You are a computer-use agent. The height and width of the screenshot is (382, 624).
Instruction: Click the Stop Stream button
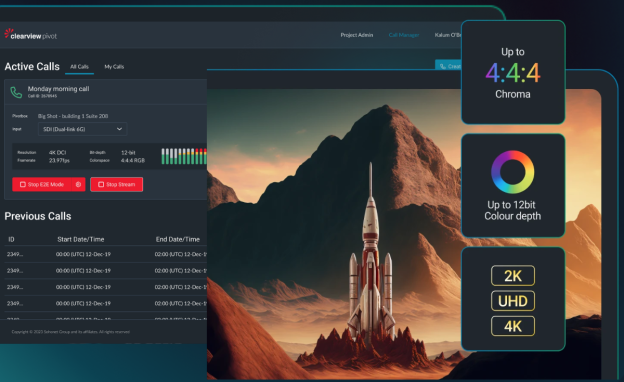pos(117,184)
